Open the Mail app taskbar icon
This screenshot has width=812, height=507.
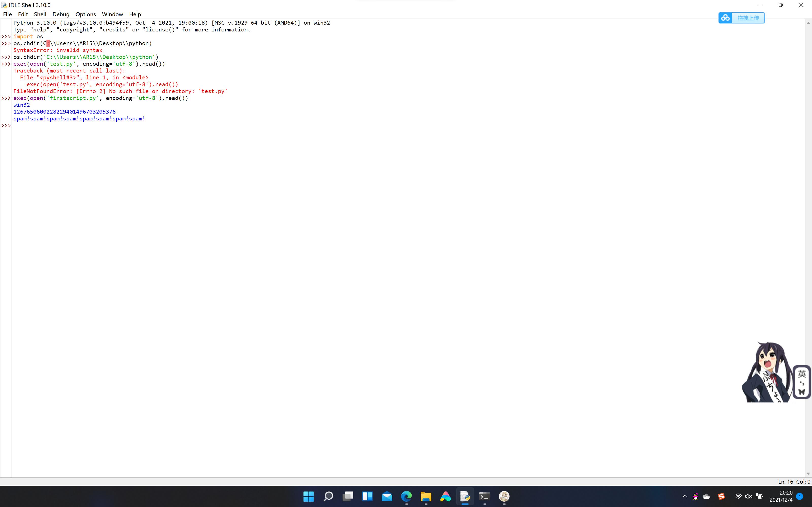(x=387, y=496)
